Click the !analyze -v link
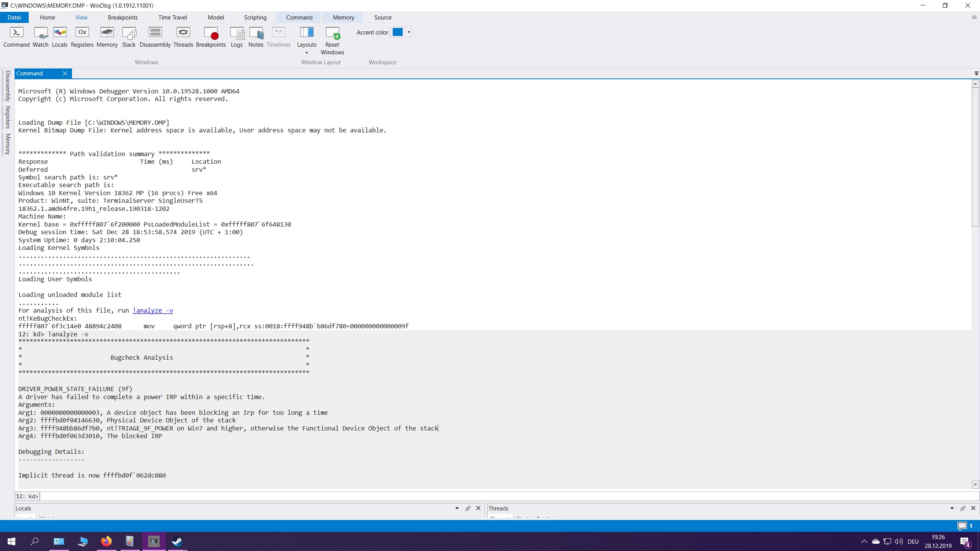The image size is (980, 551). click(x=153, y=310)
